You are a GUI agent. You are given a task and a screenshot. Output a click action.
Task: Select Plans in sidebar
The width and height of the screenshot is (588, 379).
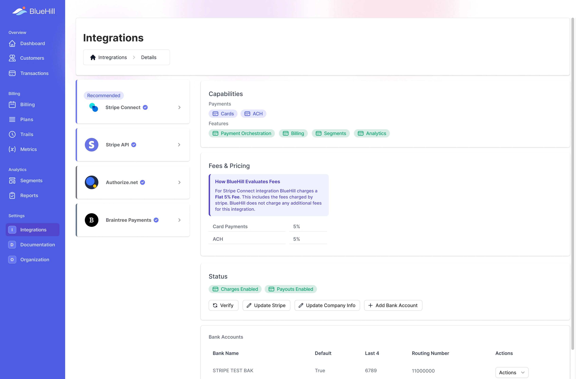(x=32, y=119)
